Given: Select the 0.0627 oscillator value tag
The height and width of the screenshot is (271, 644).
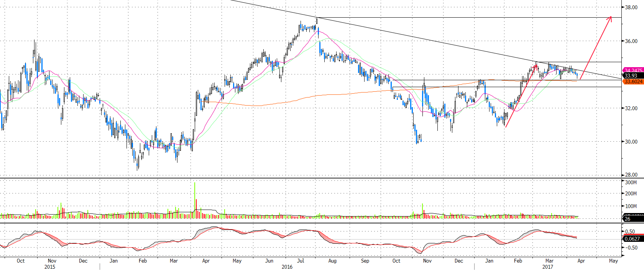Looking at the screenshot, I should click(633, 239).
